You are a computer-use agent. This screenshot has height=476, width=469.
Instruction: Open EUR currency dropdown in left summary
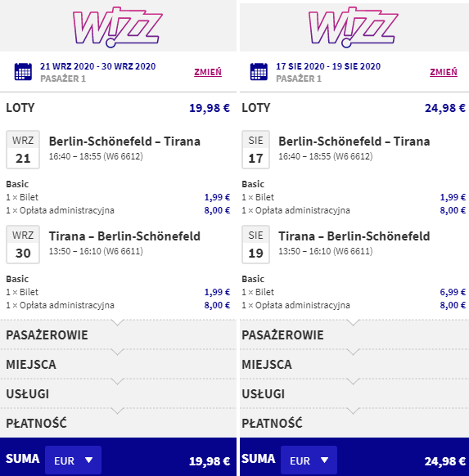(x=73, y=460)
